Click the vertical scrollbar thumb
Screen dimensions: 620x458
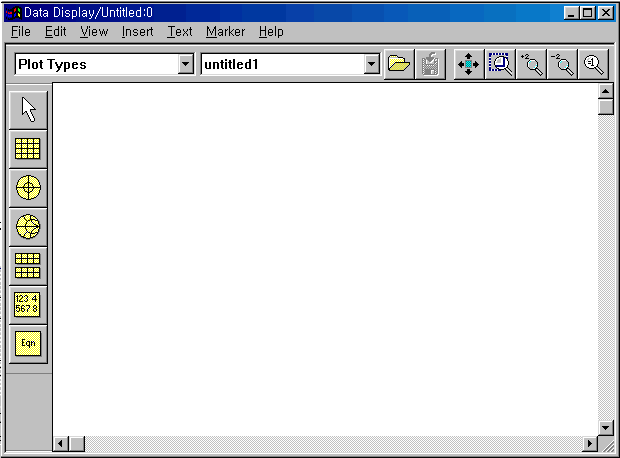(605, 107)
